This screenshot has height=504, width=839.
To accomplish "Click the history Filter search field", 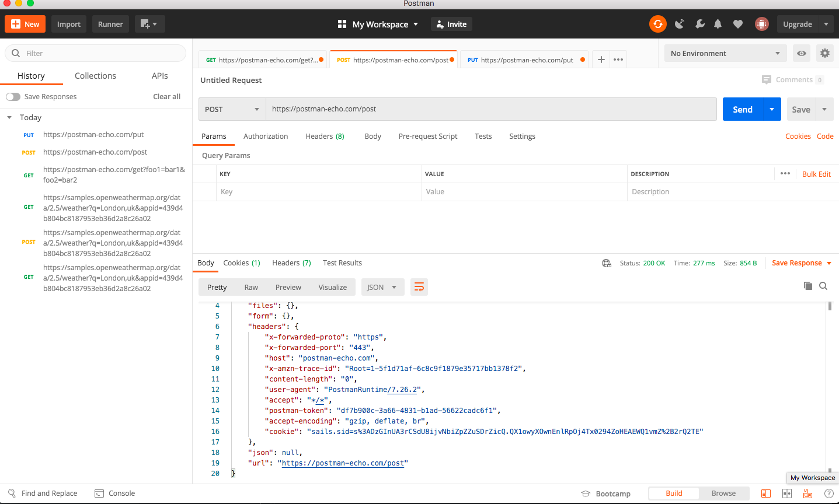I will [x=96, y=53].
